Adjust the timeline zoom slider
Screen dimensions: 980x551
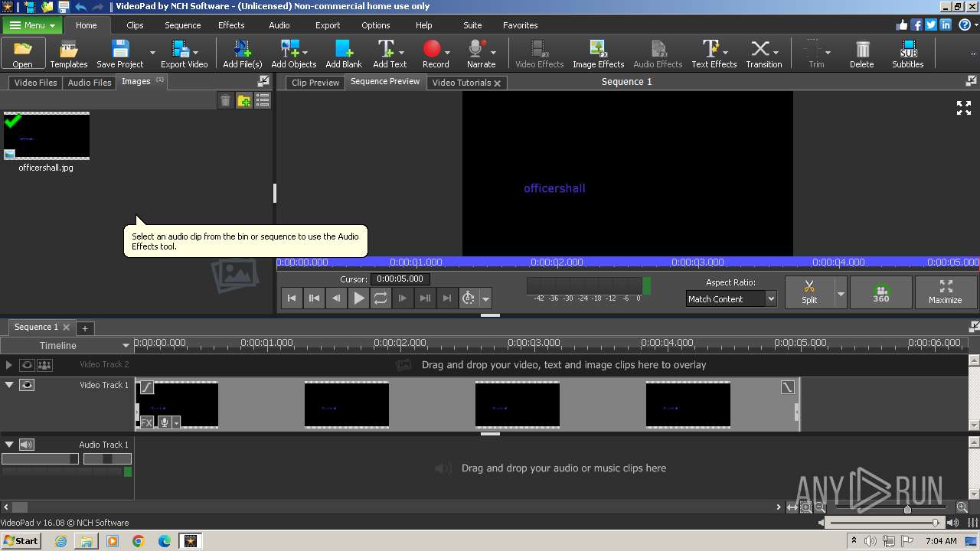(x=907, y=508)
